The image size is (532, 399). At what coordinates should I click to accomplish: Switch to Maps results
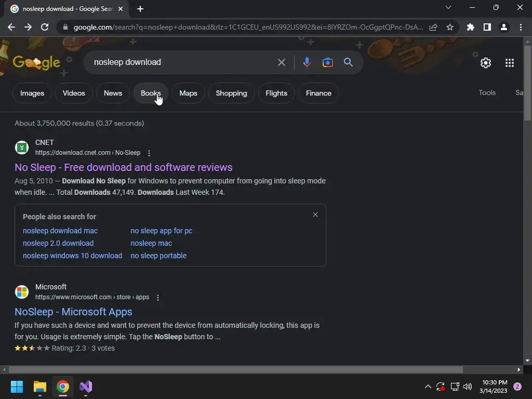[x=188, y=93]
